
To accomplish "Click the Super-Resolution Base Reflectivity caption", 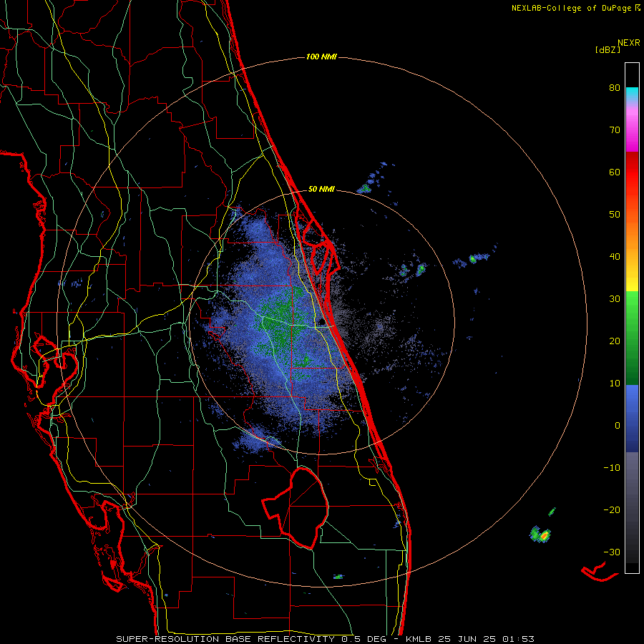I will 325,639.
